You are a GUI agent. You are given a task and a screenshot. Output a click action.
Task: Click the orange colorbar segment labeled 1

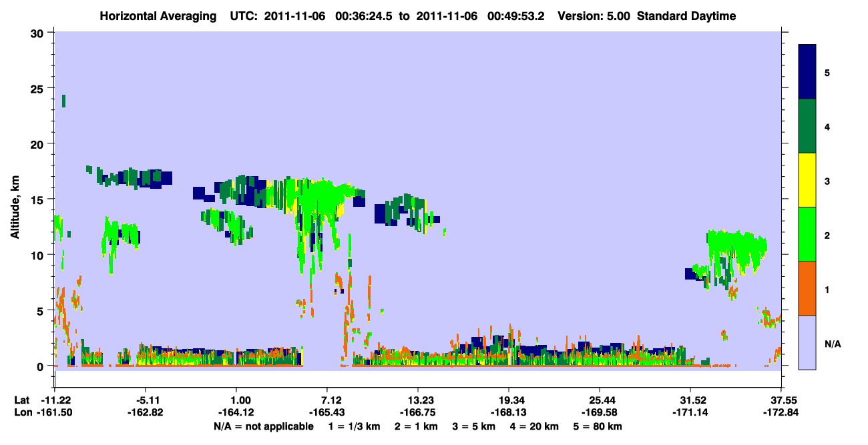[x=807, y=288]
